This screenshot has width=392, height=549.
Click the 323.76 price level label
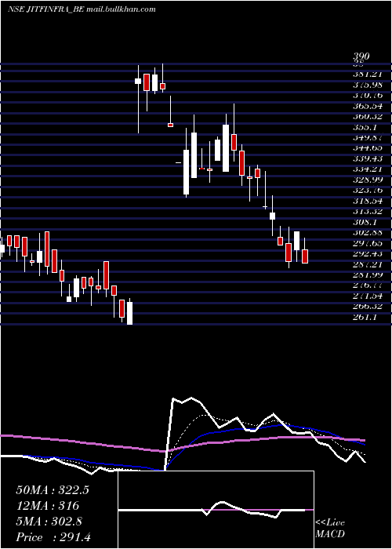pyautogui.click(x=367, y=190)
